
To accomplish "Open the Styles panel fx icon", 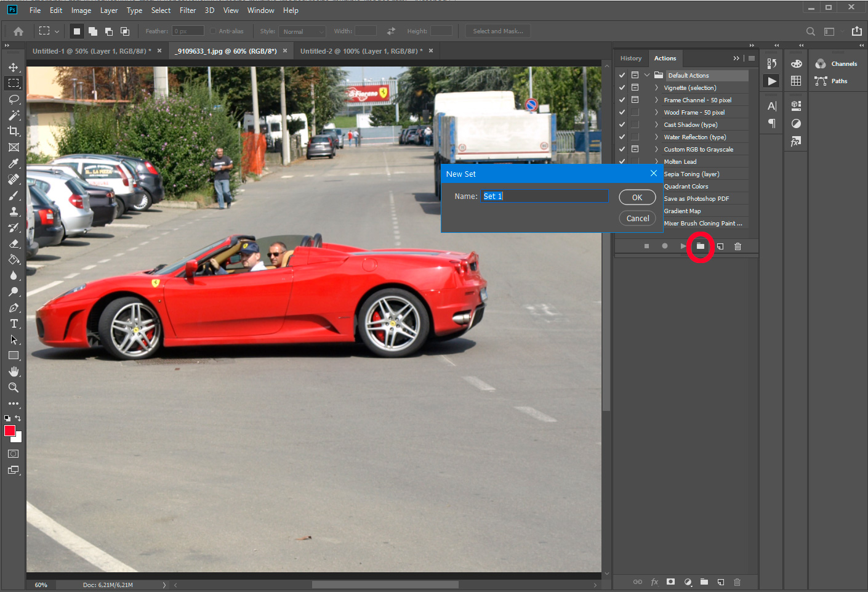I will coord(795,141).
